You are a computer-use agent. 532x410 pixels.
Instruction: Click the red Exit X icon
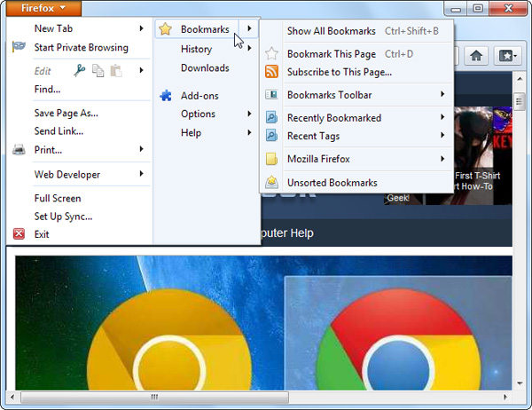pyautogui.click(x=19, y=233)
